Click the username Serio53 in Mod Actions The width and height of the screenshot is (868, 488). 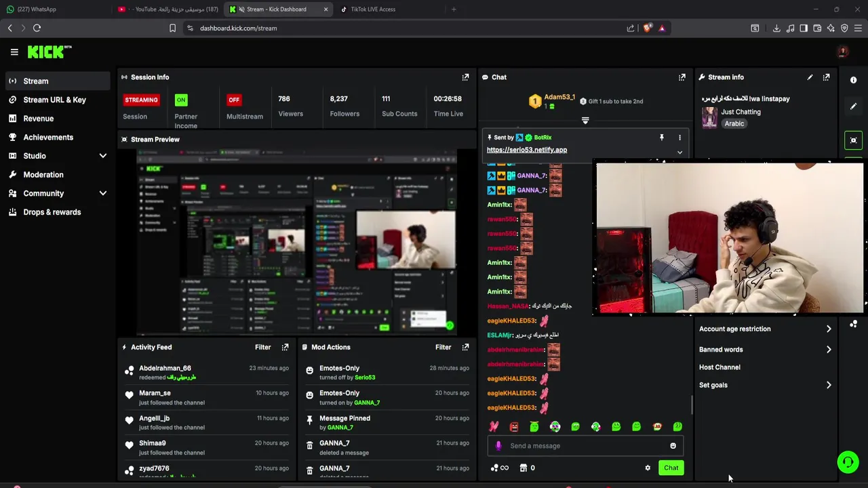[x=365, y=378]
